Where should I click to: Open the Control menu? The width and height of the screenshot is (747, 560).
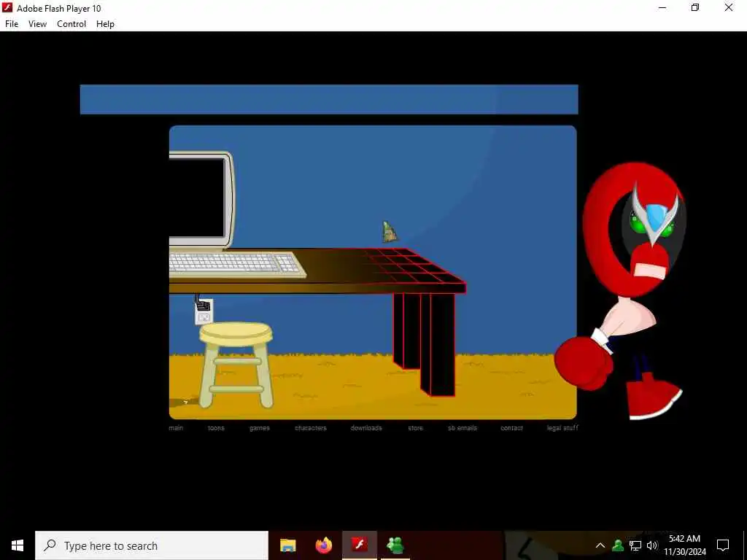pos(71,24)
